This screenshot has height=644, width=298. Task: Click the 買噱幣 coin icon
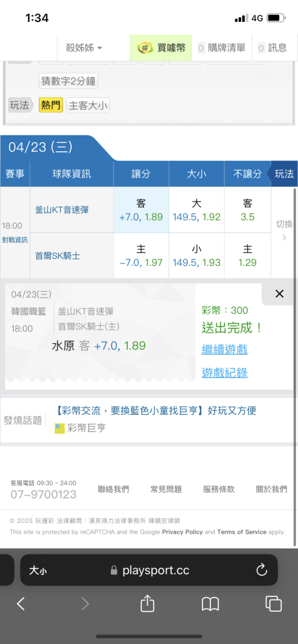(145, 48)
